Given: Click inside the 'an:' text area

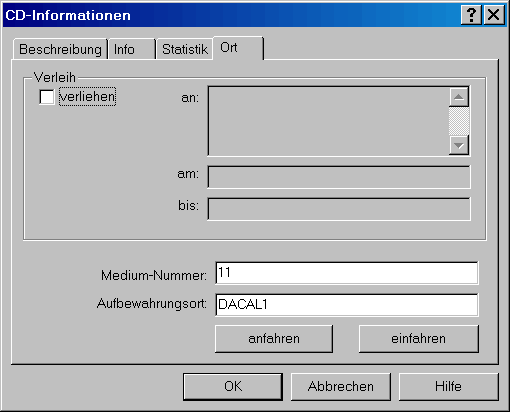Looking at the screenshot, I should pyautogui.click(x=328, y=121).
